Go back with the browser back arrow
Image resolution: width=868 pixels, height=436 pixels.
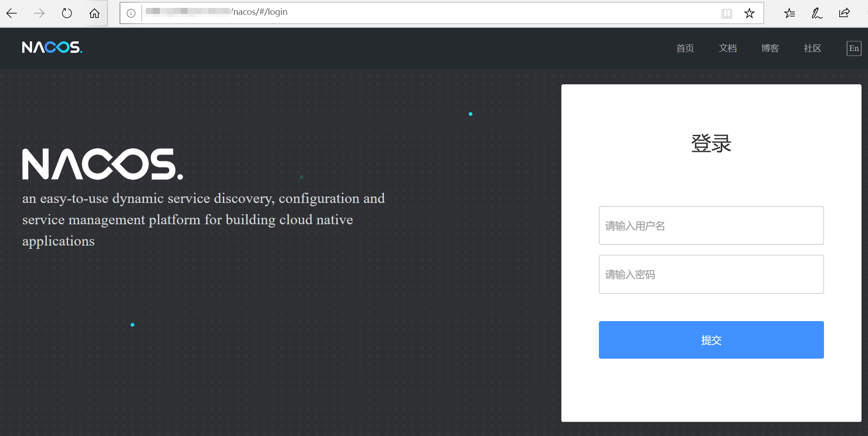click(12, 13)
